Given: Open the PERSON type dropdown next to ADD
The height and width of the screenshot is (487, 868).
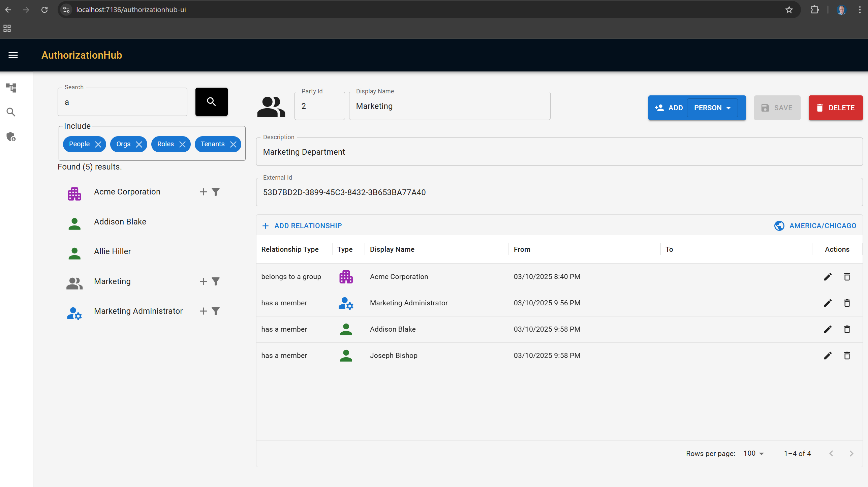Looking at the screenshot, I should click(x=712, y=108).
